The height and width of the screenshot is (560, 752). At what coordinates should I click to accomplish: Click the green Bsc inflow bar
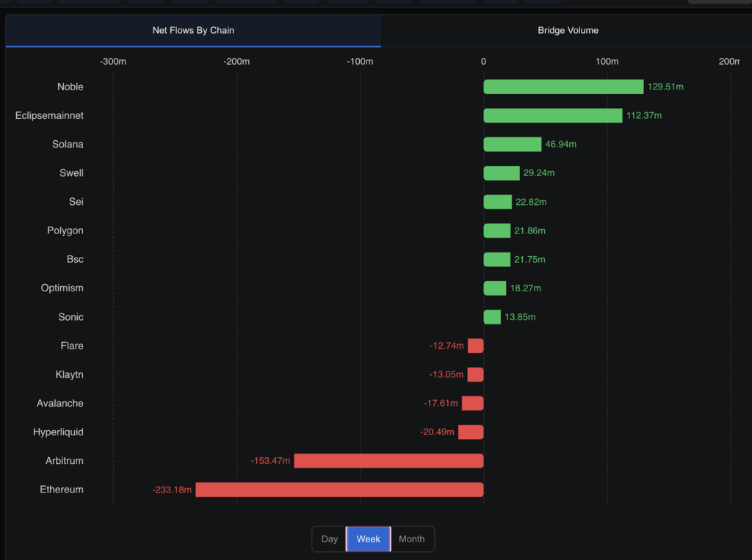point(497,259)
